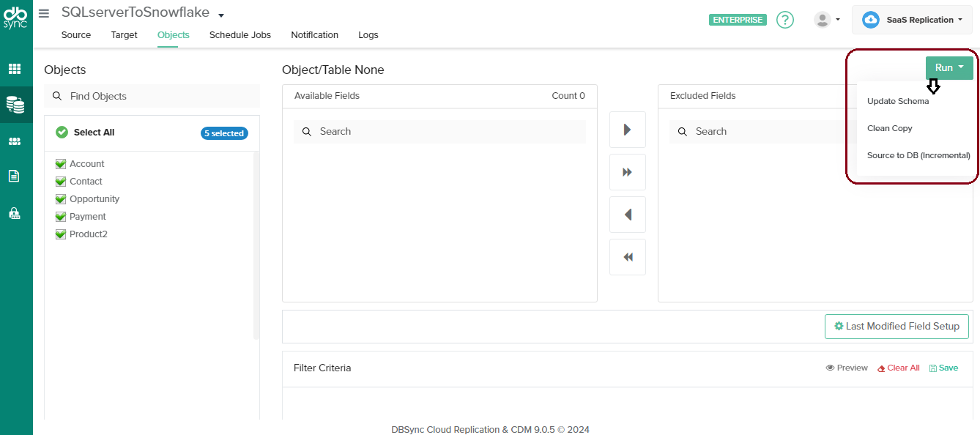This screenshot has height=435, width=980.
Task: Click the move-all-right double arrow
Action: click(x=627, y=171)
